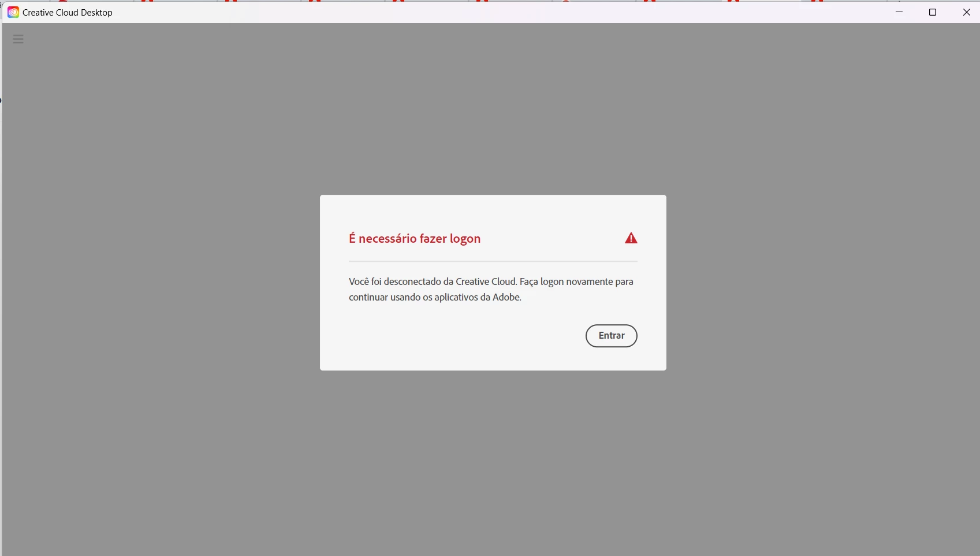
Task: Click the Creative Cloud logo in the title bar
Action: point(13,12)
